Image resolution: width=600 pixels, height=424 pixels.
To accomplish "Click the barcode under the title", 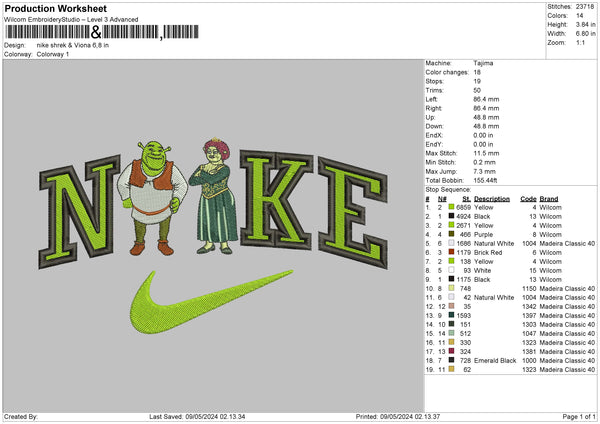I will point(102,32).
